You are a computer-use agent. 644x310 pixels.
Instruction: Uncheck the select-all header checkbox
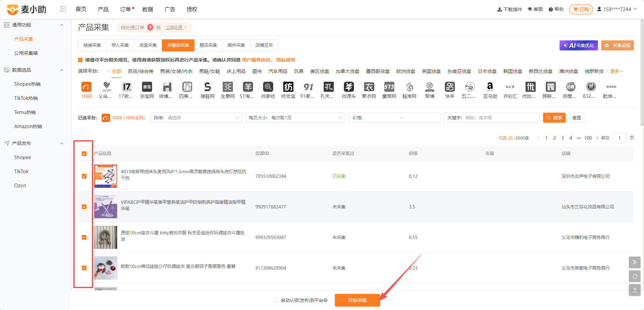84,154
